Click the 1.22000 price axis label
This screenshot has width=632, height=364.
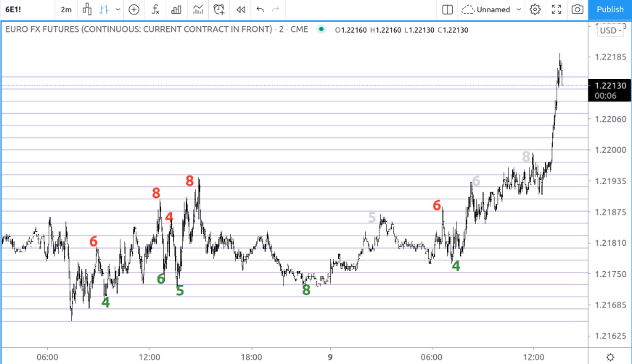point(610,150)
